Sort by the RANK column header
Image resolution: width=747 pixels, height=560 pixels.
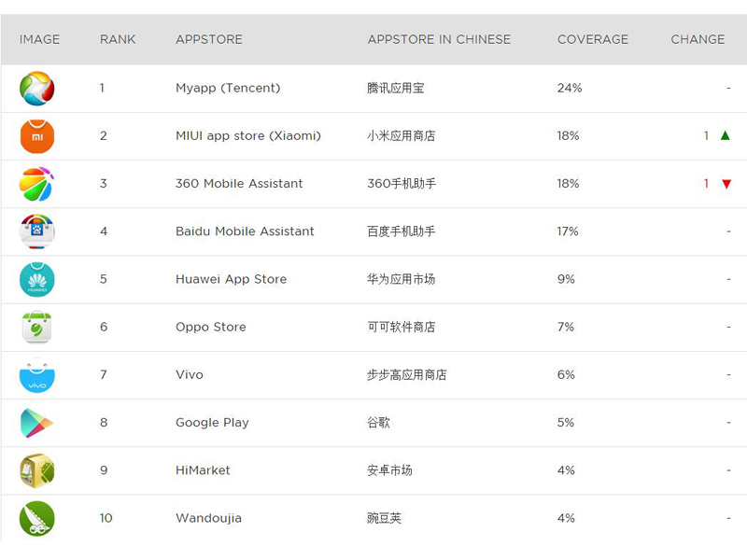tap(118, 39)
